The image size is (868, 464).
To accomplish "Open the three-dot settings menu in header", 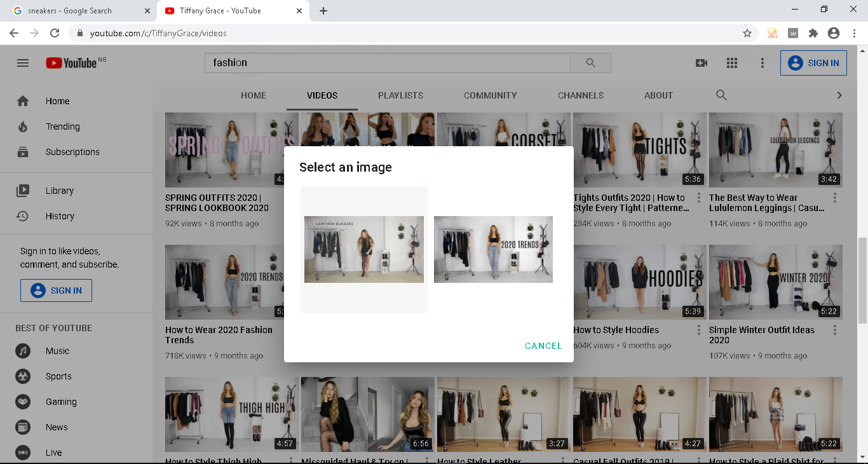I will pos(763,63).
